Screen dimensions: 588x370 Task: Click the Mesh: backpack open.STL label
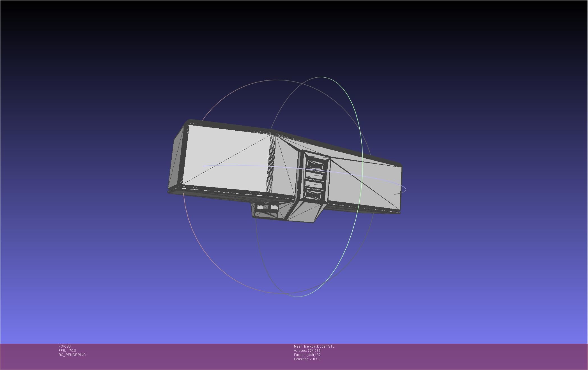point(314,346)
